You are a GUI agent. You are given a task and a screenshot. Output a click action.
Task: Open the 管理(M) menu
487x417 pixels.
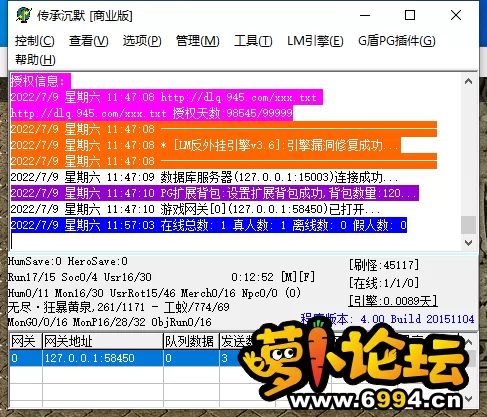[198, 41]
